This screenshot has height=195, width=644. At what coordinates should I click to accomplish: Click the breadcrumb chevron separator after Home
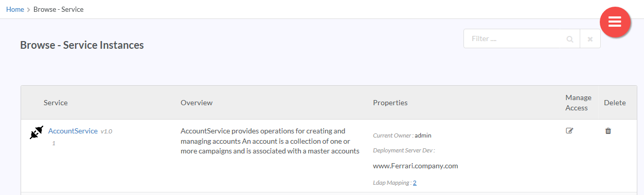click(x=29, y=10)
